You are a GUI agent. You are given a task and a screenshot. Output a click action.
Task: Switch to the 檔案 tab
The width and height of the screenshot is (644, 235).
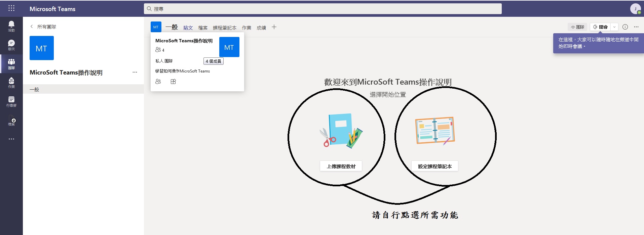click(203, 28)
